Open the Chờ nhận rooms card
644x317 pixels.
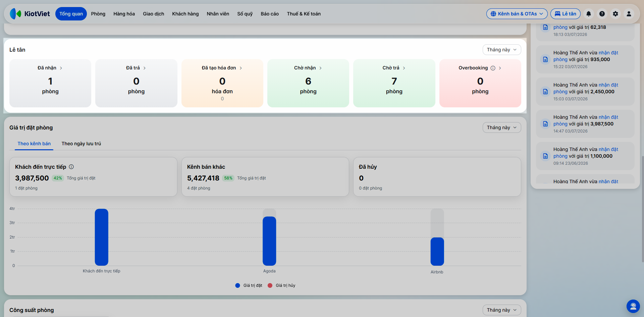(x=308, y=83)
